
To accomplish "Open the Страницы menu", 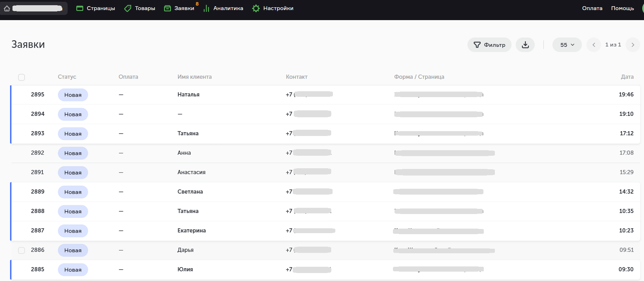I will pos(96,8).
